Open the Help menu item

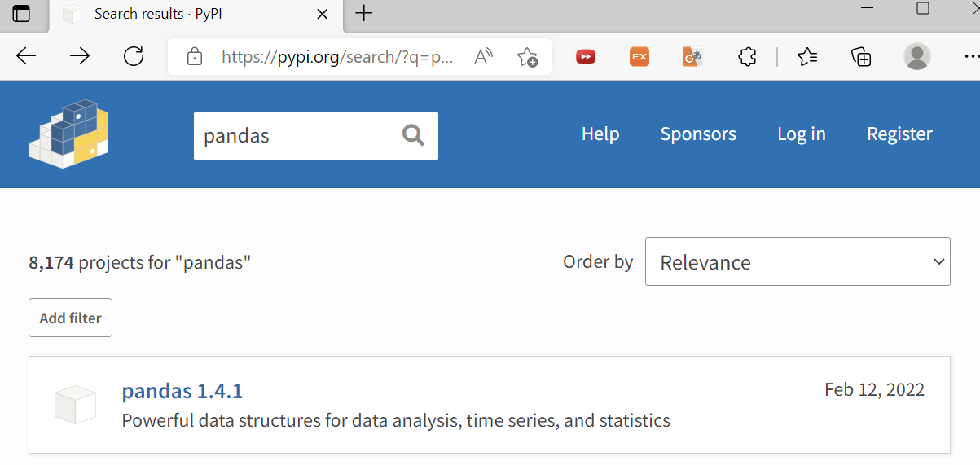point(600,134)
